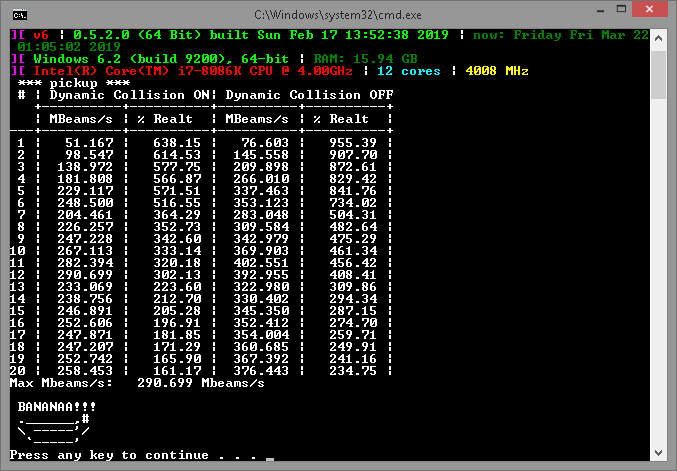Click the Dynamic Collision ON header
The image size is (677, 471).
[x=129, y=95]
